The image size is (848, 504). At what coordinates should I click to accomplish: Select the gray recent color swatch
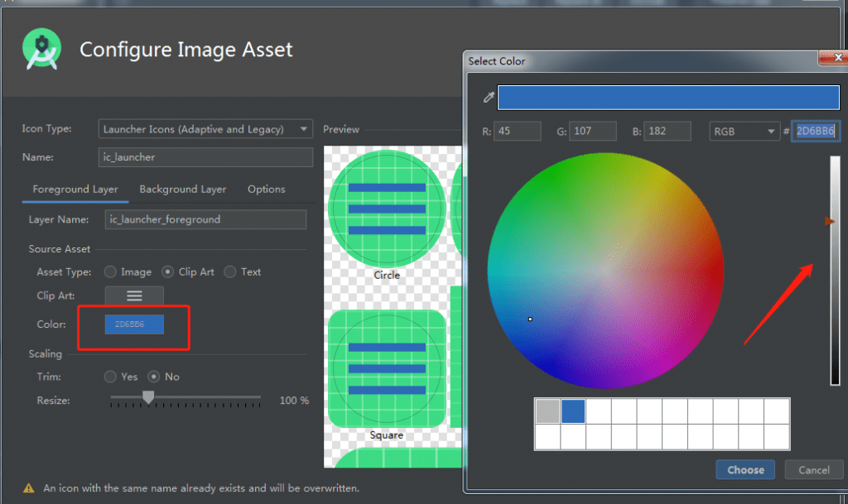[x=547, y=411]
